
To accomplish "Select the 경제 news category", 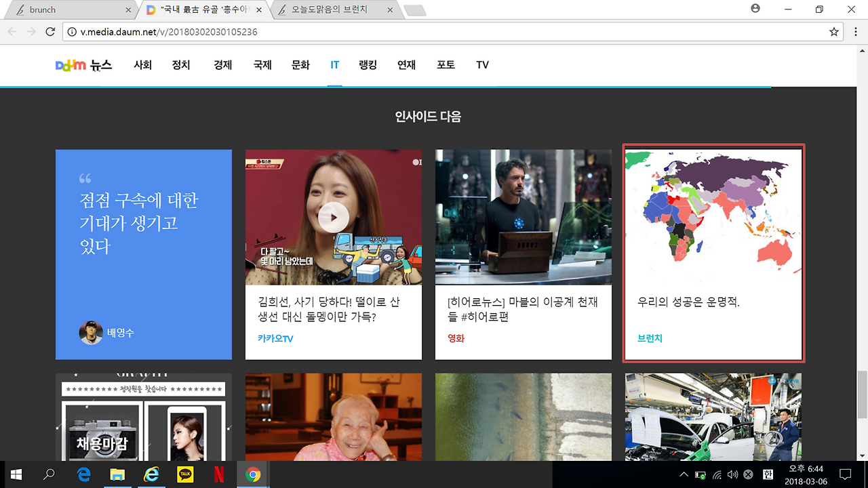I will [x=222, y=65].
